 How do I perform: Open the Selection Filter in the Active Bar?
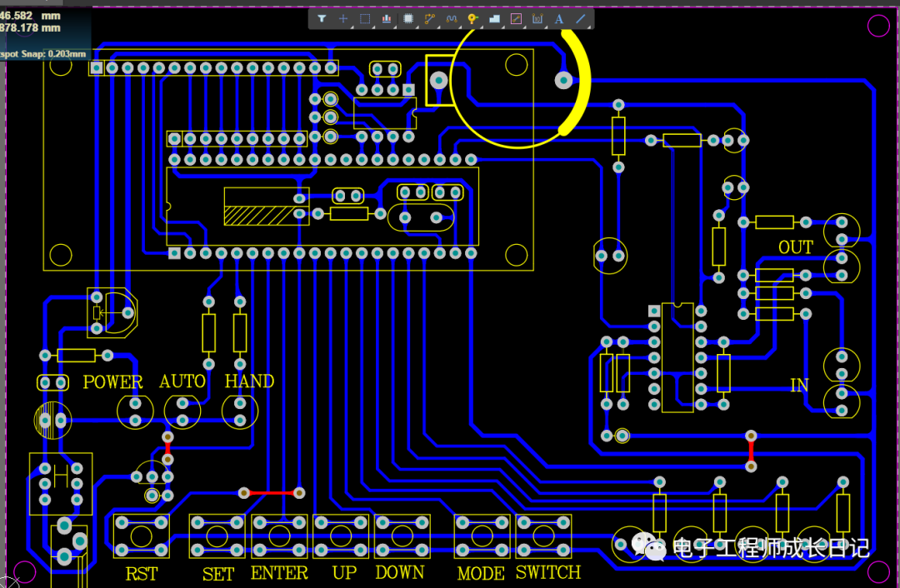tap(322, 19)
